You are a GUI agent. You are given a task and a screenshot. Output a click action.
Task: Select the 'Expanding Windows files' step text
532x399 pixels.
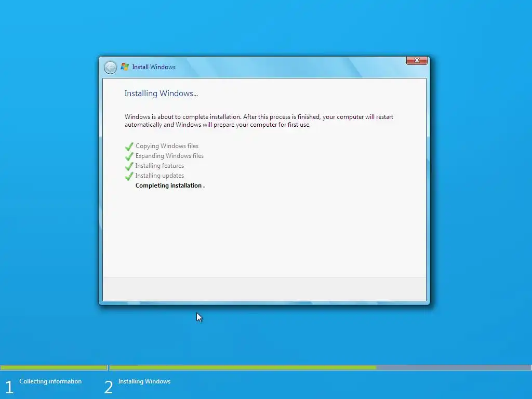169,156
